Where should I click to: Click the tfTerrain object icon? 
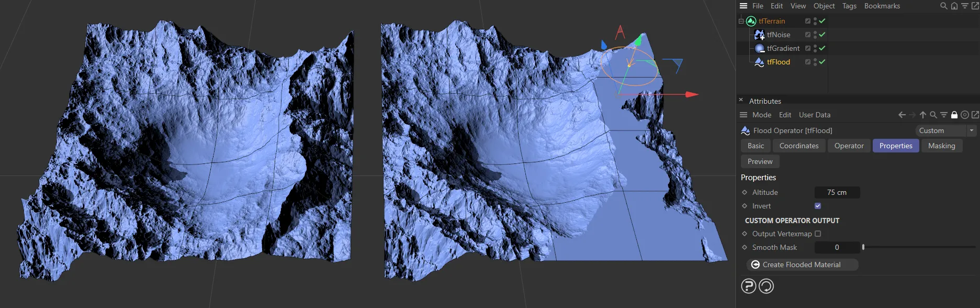click(751, 21)
